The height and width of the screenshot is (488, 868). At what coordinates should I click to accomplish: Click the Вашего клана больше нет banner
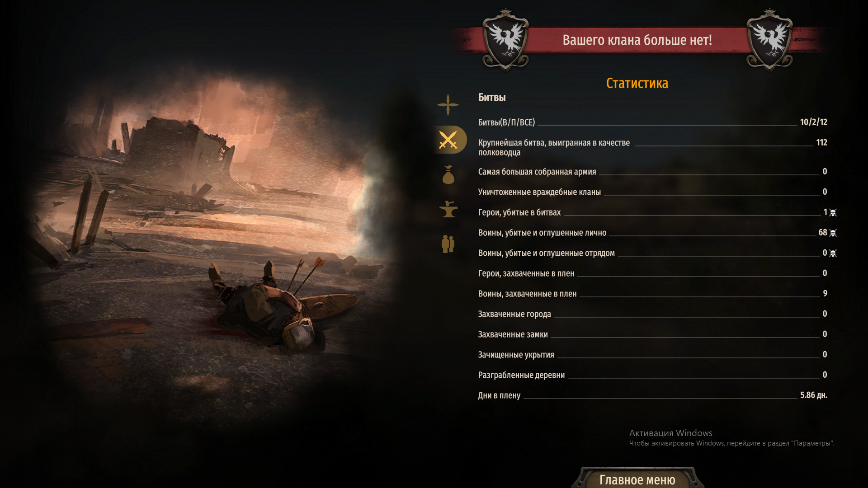(x=637, y=40)
